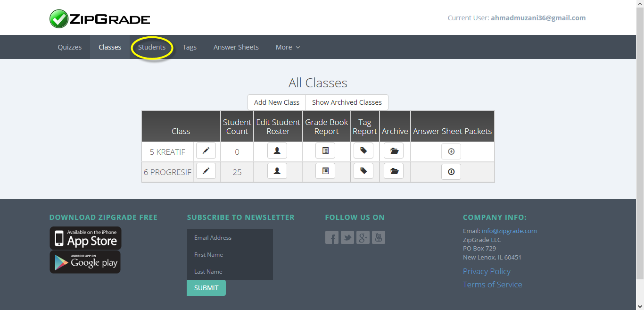
Task: Open the 6 PROGRESIF class link
Action: (x=168, y=172)
